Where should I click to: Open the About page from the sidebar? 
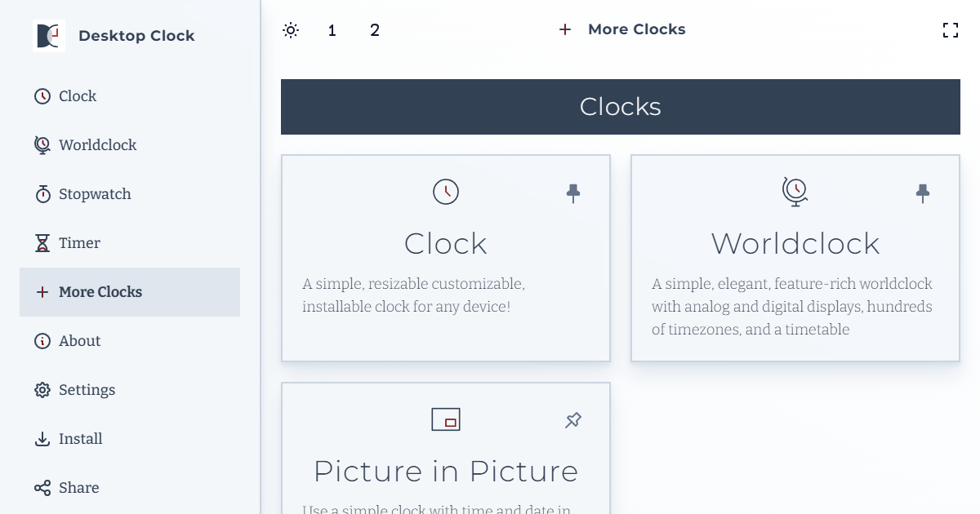tap(79, 340)
